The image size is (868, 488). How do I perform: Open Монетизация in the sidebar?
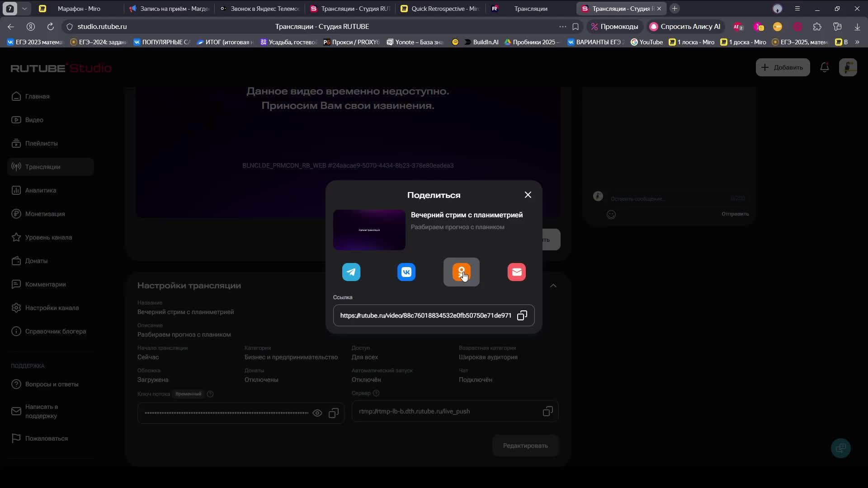pyautogui.click(x=51, y=214)
